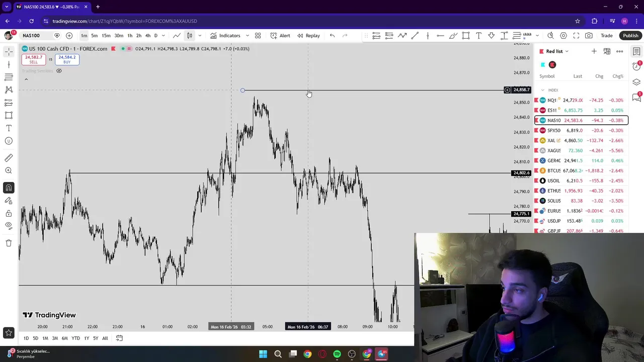
Task: Open the patterns tool in left sidebar
Action: coord(9,89)
